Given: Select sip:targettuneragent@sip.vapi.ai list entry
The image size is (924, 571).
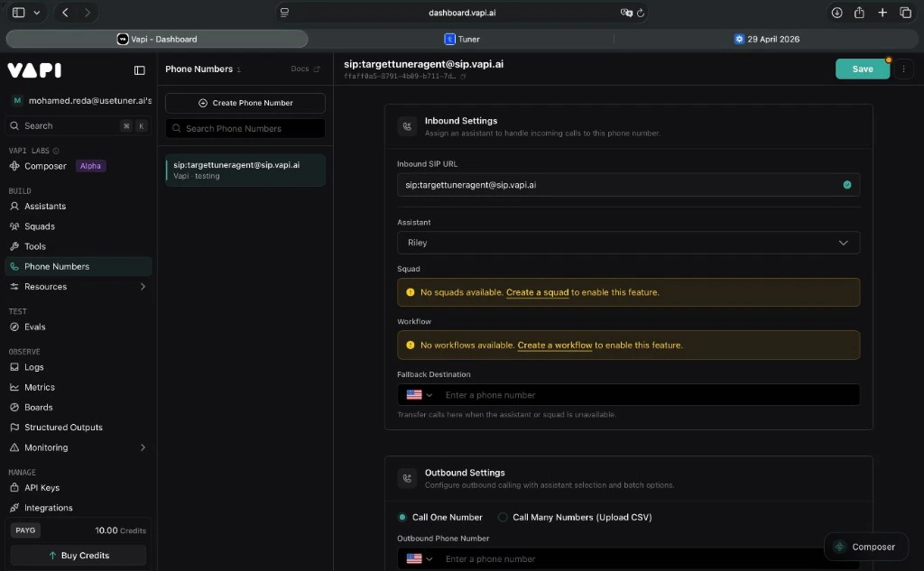Looking at the screenshot, I should click(245, 170).
